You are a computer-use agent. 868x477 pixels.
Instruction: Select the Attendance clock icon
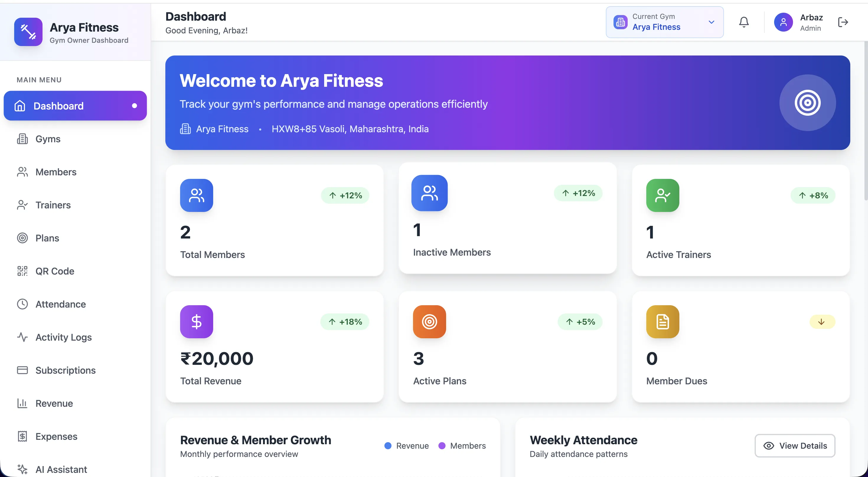[22, 304]
